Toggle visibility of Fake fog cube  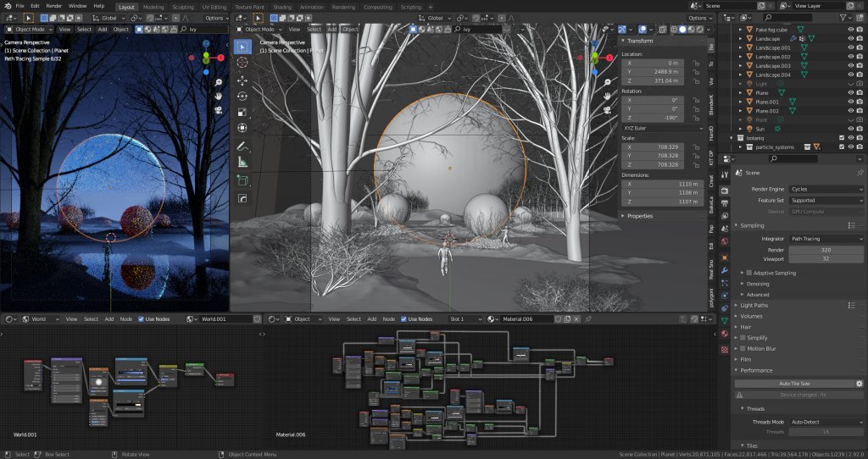pyautogui.click(x=851, y=30)
